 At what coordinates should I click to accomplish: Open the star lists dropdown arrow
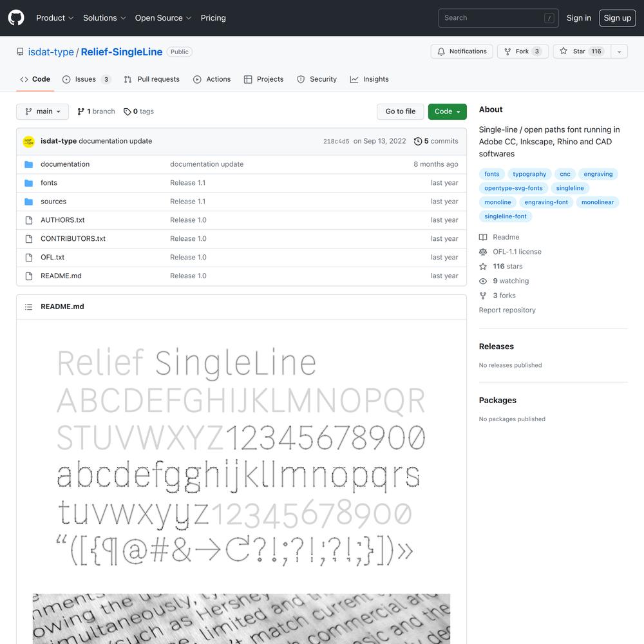point(619,52)
